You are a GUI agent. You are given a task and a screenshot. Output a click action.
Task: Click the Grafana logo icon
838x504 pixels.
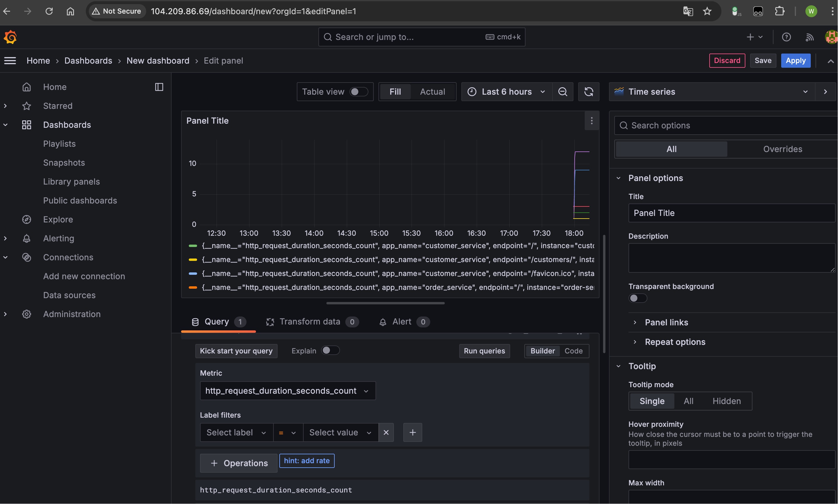point(10,37)
